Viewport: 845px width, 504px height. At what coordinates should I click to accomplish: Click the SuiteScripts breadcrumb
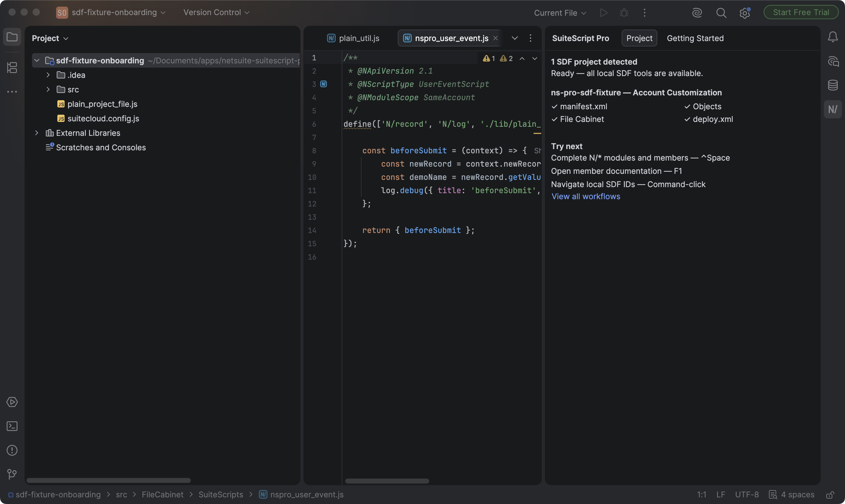tap(221, 494)
